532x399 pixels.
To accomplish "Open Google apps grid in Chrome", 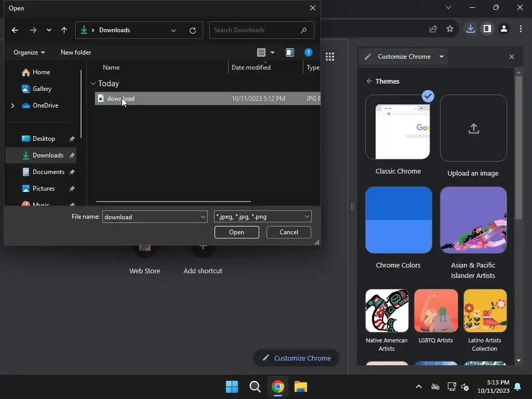I will pyautogui.click(x=330, y=57).
